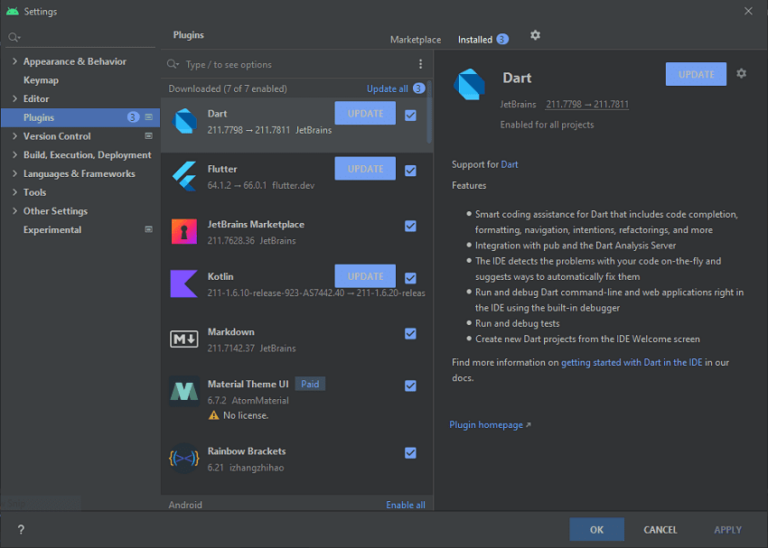Click the Markdown plugin icon
This screenshot has width=768, height=548.
pos(184,339)
